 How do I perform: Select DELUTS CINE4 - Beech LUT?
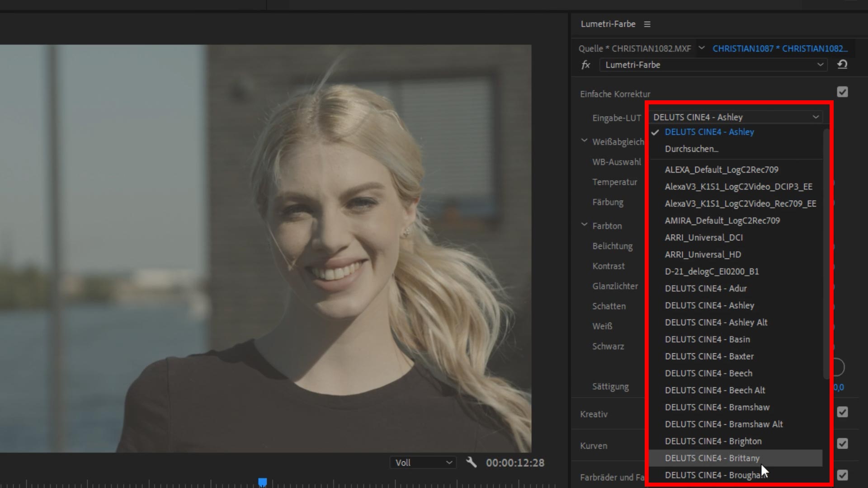click(736, 373)
